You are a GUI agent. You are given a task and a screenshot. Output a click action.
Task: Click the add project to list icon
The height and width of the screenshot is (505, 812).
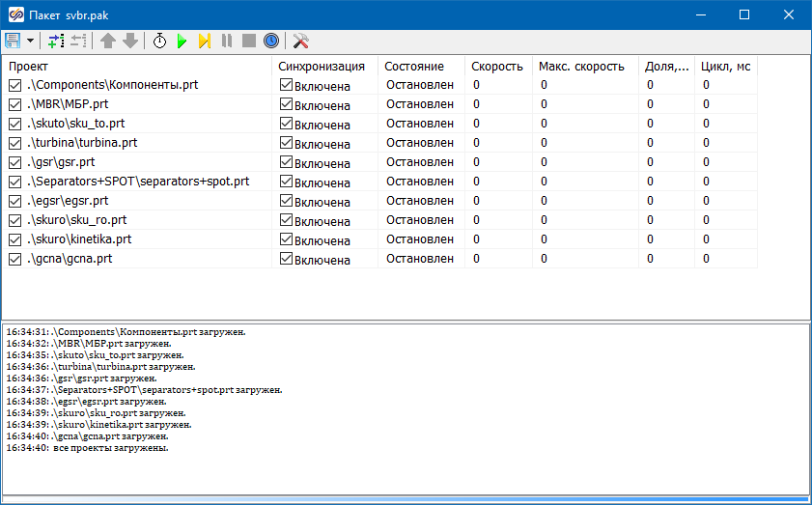coord(55,41)
